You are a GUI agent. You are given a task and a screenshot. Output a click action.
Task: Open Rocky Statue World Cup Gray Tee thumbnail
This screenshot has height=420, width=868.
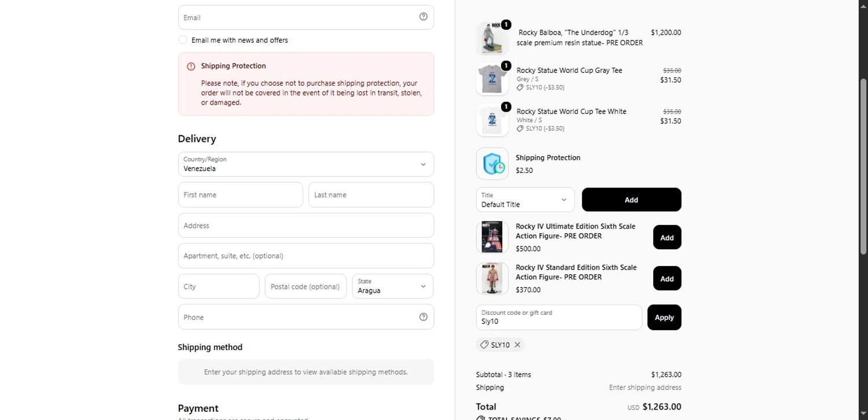[492, 79]
